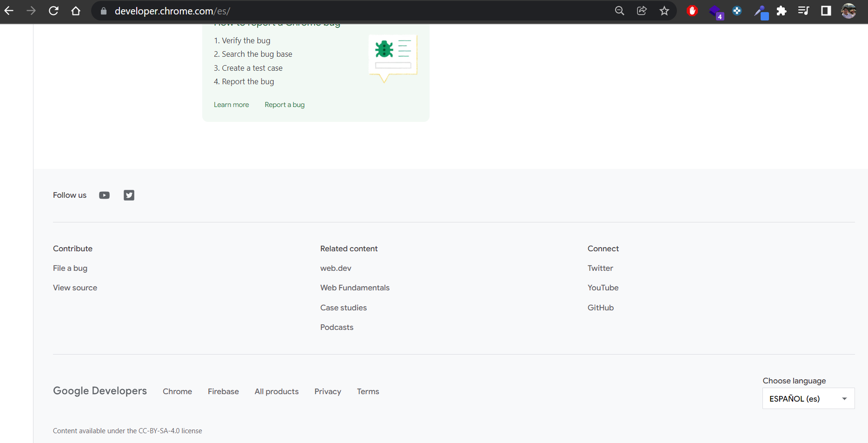Click the Report a bug link
The image size is (868, 443).
(x=285, y=104)
